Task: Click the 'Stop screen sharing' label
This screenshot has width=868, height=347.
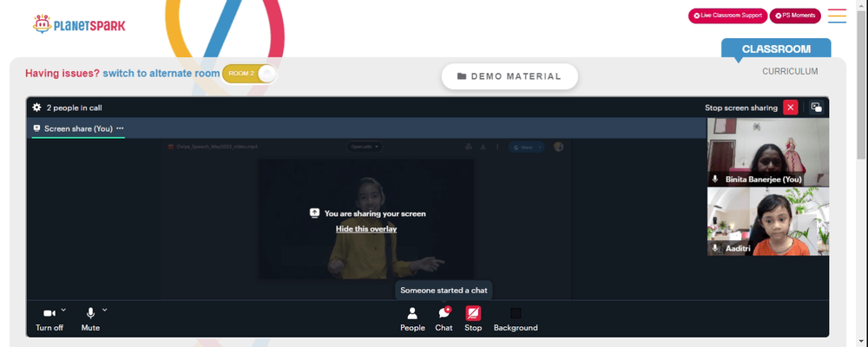Action: [740, 108]
